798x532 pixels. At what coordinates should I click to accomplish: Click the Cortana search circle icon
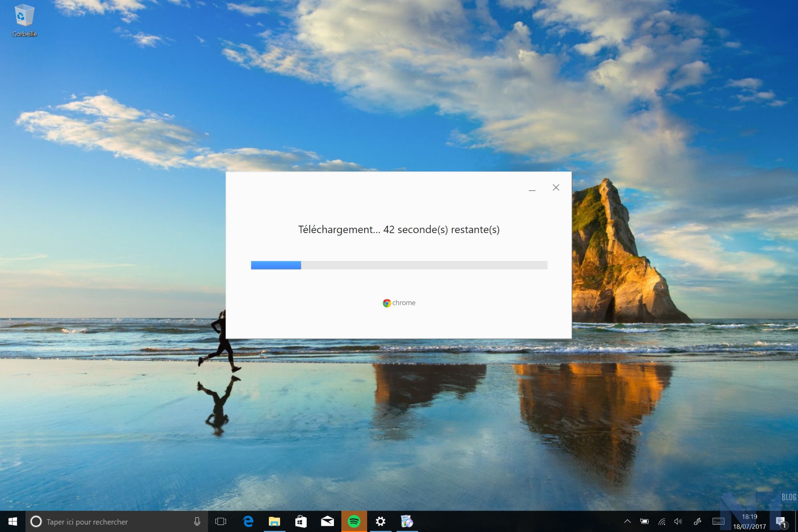(36, 521)
